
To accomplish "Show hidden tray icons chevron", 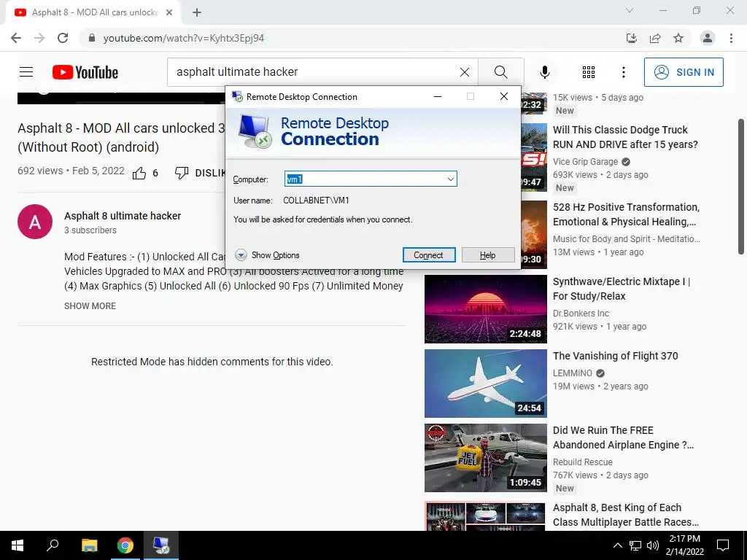I will [x=617, y=545].
